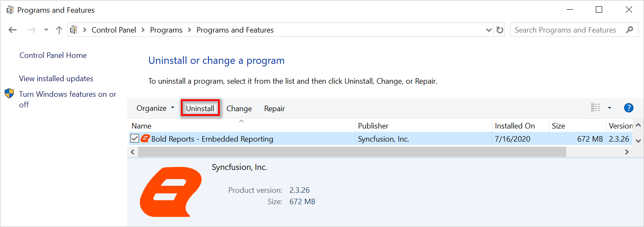This screenshot has width=644, height=227.
Task: Click the large Bold Reports logo in details pane
Action: pos(171,191)
